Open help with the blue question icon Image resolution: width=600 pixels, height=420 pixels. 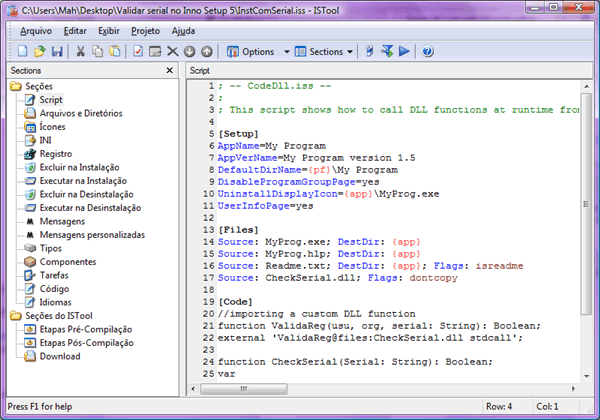[427, 51]
